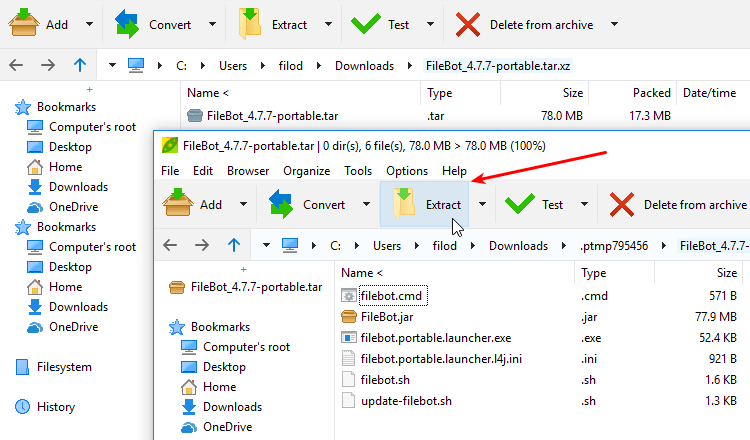Go back using back arrow in back window
The height and width of the screenshot is (440, 750).
click(x=16, y=65)
